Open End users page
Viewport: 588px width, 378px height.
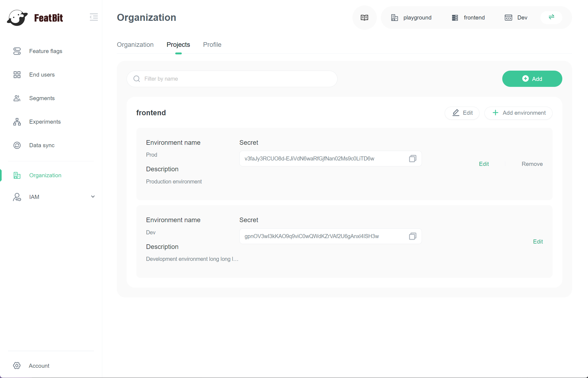tap(42, 75)
